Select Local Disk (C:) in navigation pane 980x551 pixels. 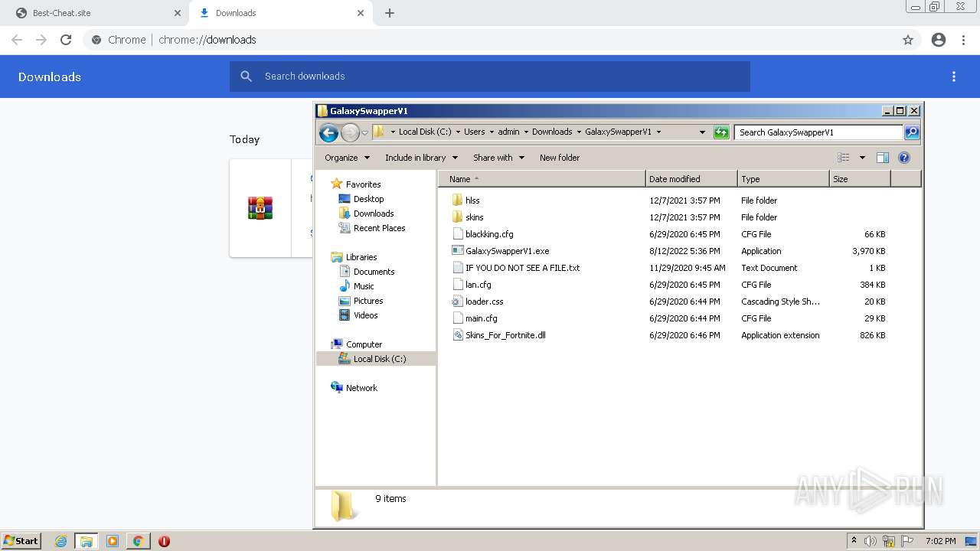pyautogui.click(x=376, y=359)
